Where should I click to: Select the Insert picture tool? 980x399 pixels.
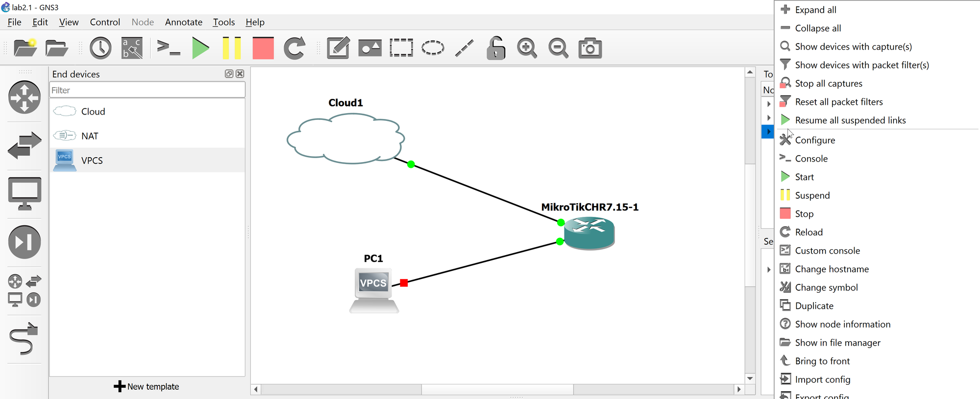click(x=370, y=48)
